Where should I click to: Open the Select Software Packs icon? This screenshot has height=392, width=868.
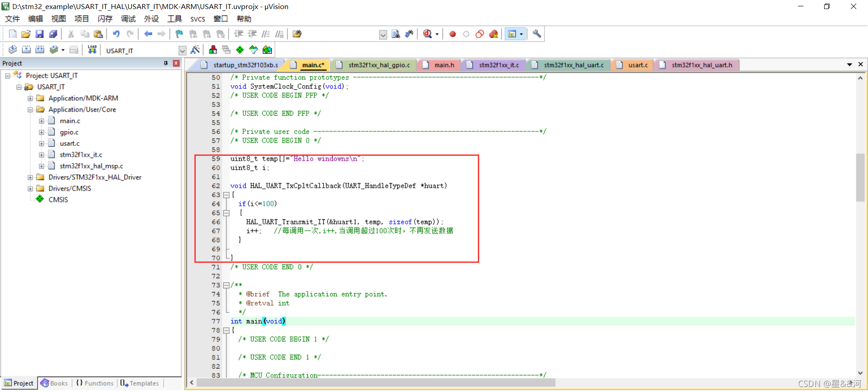coord(254,50)
